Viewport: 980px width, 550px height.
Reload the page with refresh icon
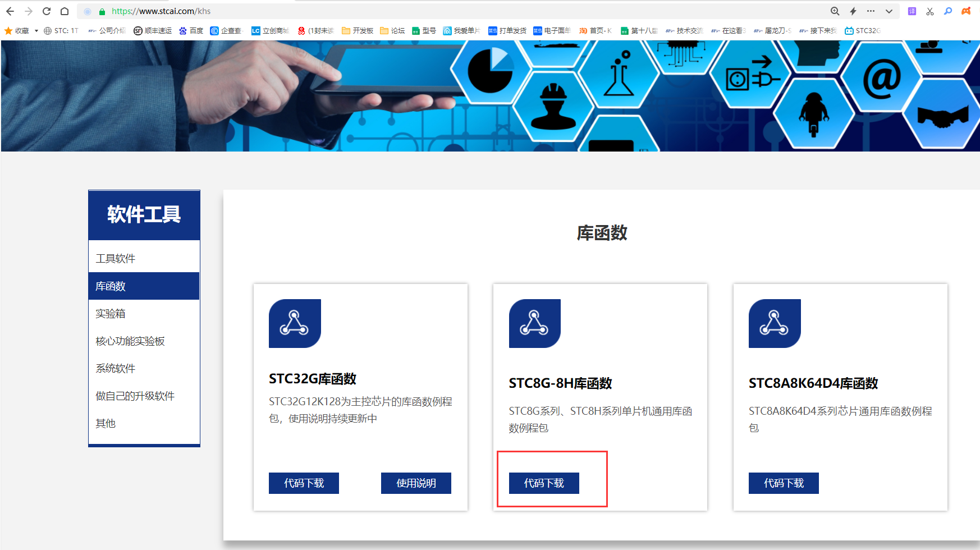[47, 11]
